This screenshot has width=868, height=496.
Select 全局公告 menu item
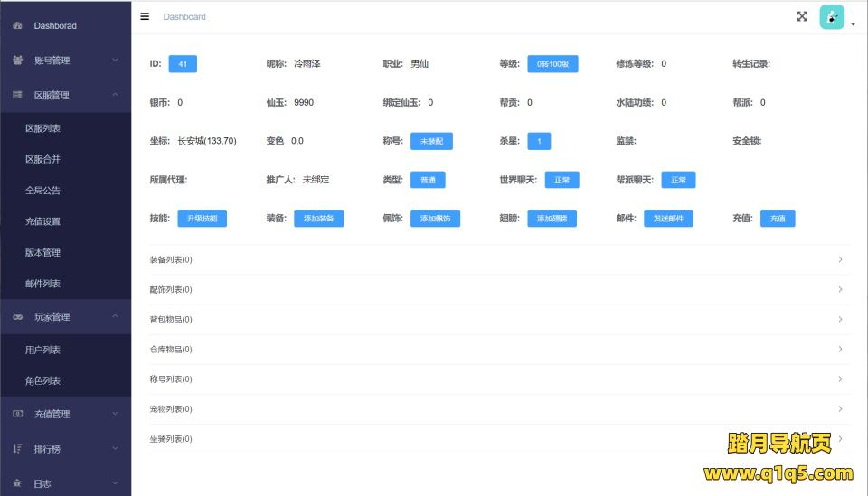click(x=43, y=191)
